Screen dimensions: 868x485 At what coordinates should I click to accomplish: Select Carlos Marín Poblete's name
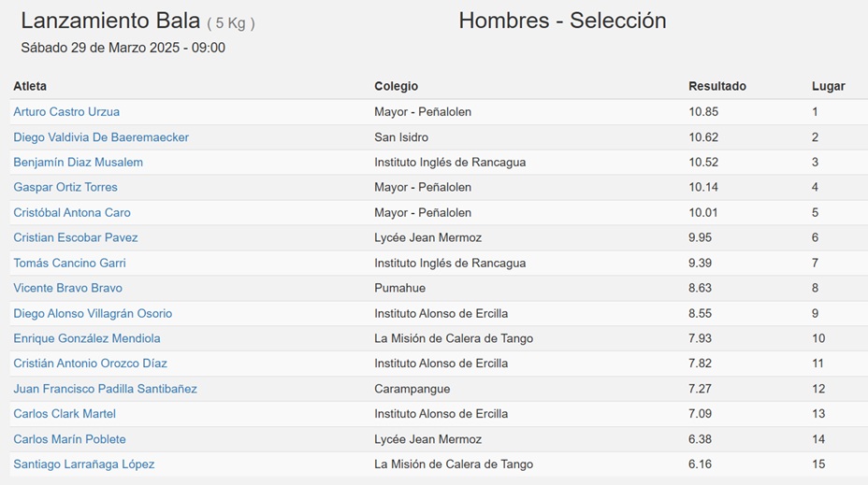(69, 439)
